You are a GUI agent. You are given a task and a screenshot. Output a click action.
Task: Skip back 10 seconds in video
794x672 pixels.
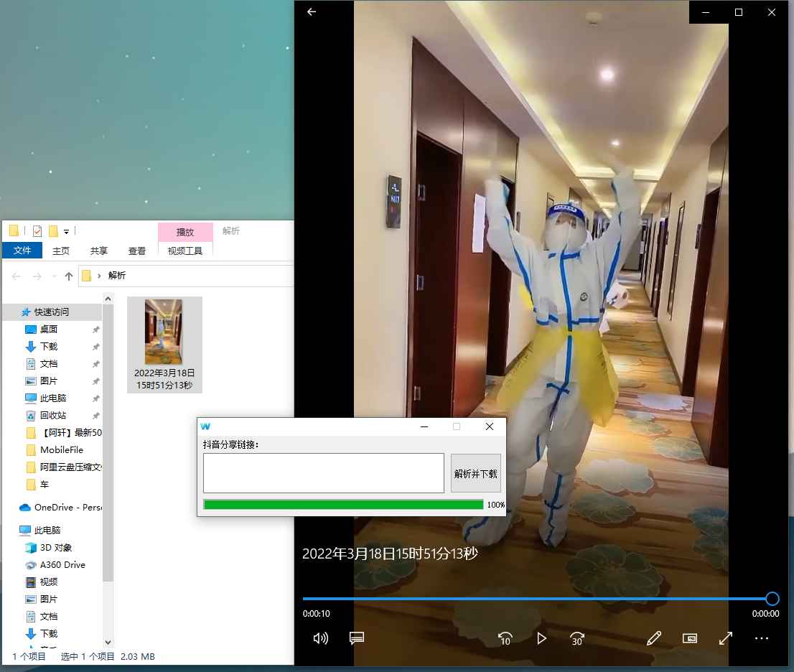point(505,638)
